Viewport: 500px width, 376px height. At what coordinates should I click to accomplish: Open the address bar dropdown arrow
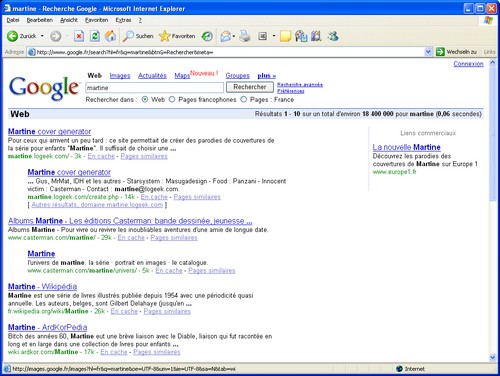[x=428, y=52]
